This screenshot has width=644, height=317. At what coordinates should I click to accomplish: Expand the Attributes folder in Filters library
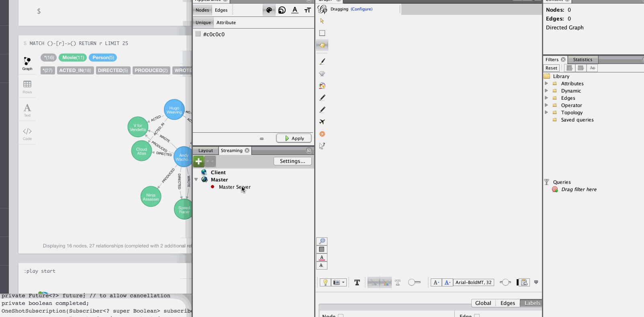546,84
